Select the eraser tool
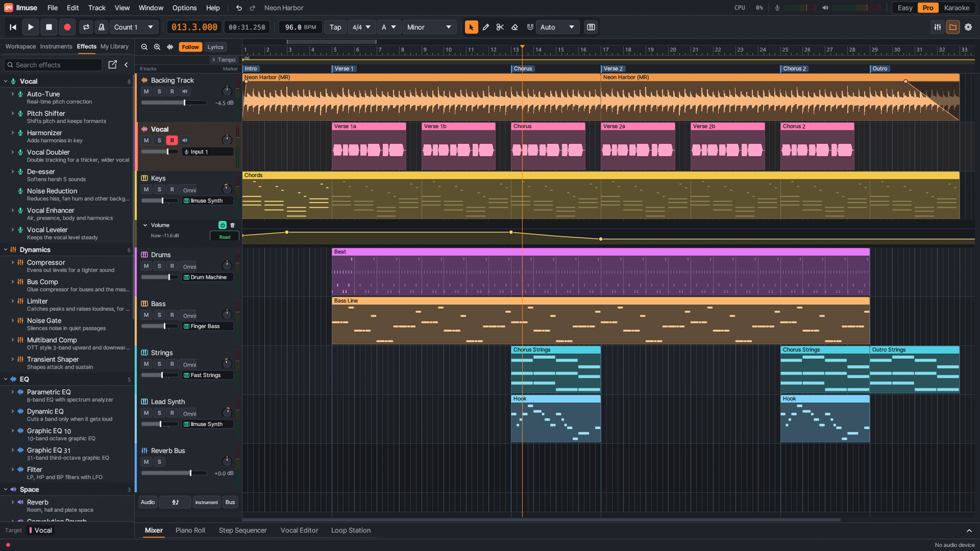 (x=514, y=27)
